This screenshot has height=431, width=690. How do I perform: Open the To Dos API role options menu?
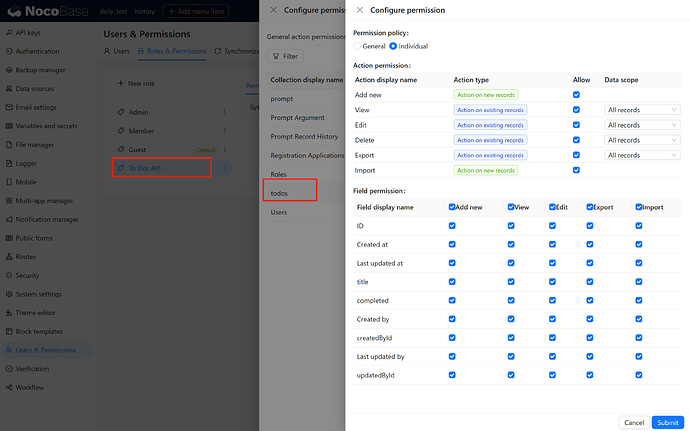pos(224,168)
